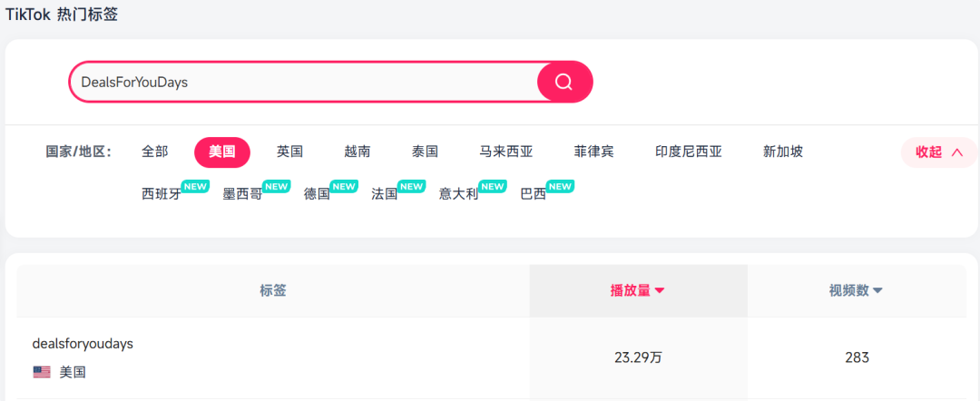Screen dimensions: 980x401
Task: Click the magnifier search button
Action: pyautogui.click(x=563, y=82)
